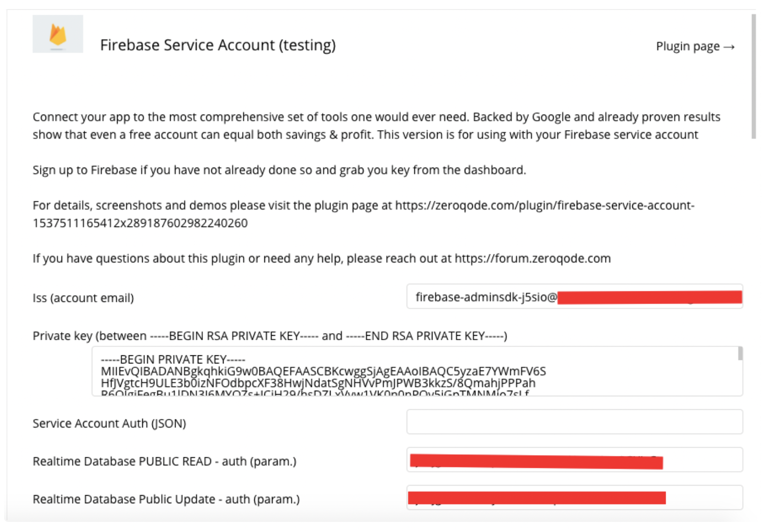Click inside the Private key text area
This screenshot has height=532, width=762.
coord(417,371)
